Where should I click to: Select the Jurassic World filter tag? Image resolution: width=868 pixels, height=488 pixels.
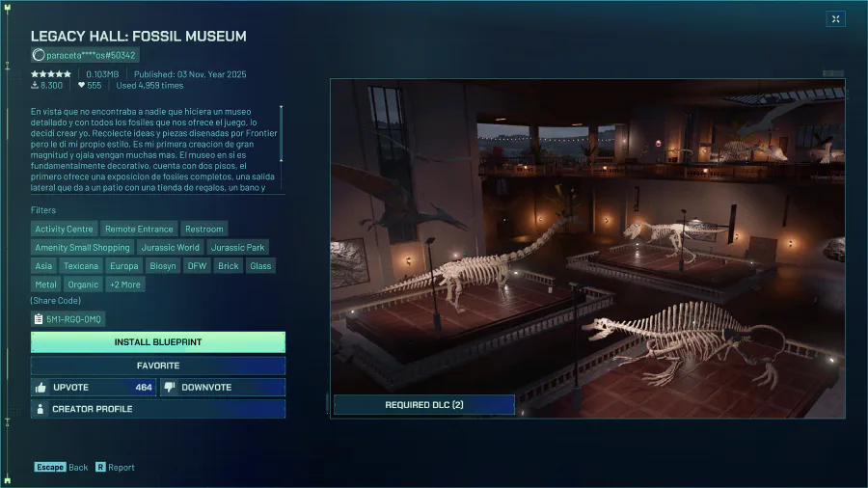coord(170,248)
